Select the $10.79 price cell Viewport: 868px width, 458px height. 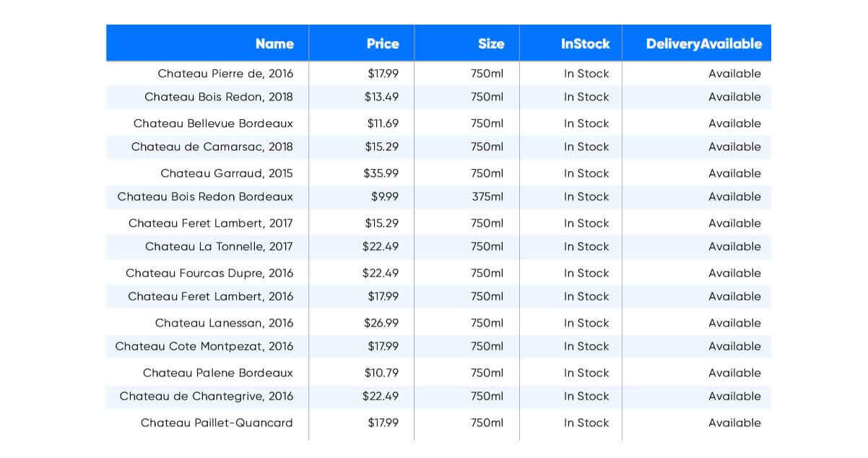click(x=381, y=373)
